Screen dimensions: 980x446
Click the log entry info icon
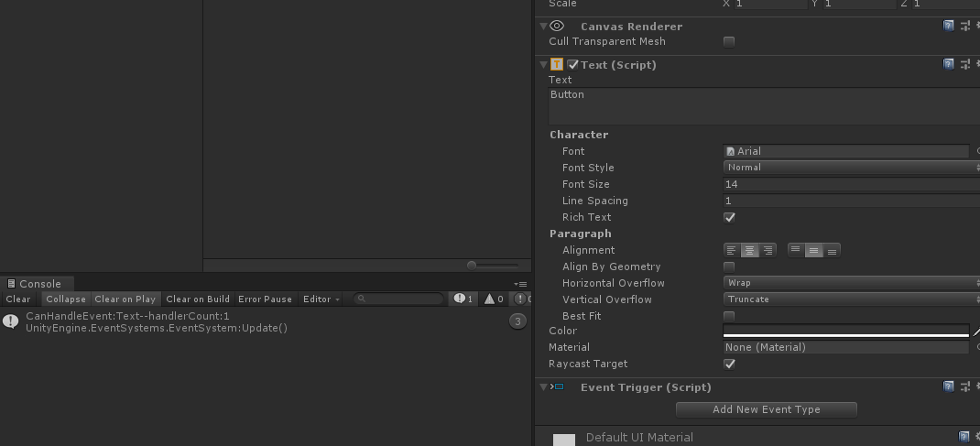point(11,321)
